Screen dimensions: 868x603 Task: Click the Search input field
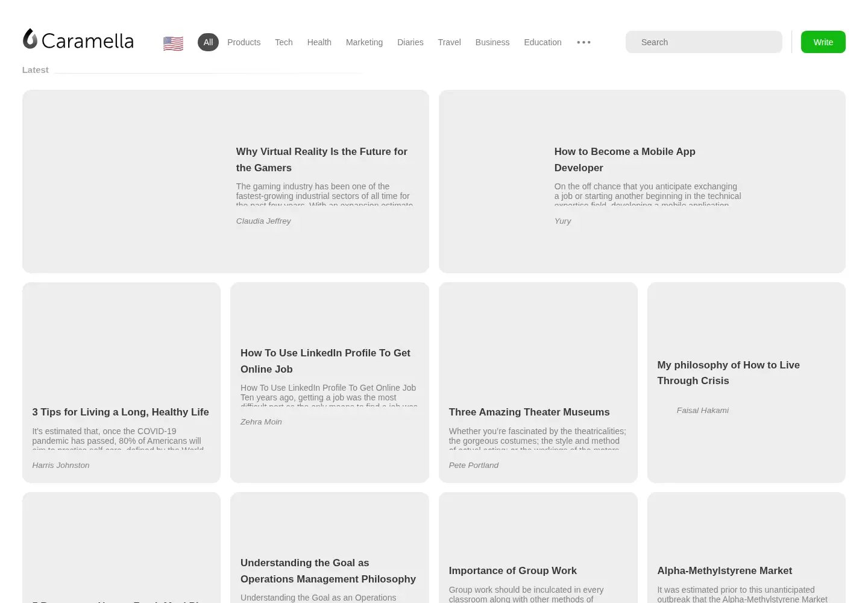704,42
